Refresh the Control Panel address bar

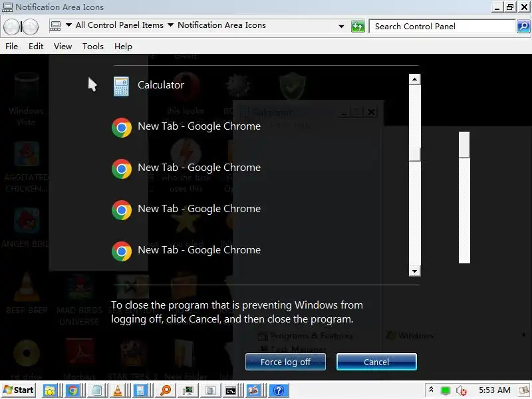pos(358,26)
